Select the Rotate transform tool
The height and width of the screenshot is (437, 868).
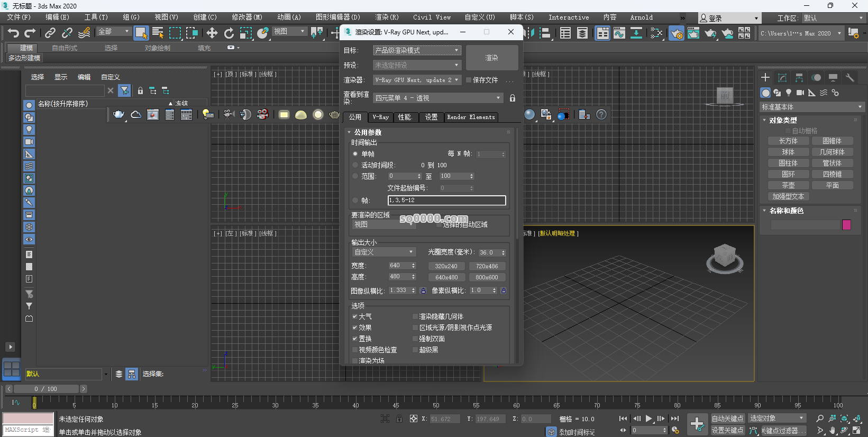229,33
